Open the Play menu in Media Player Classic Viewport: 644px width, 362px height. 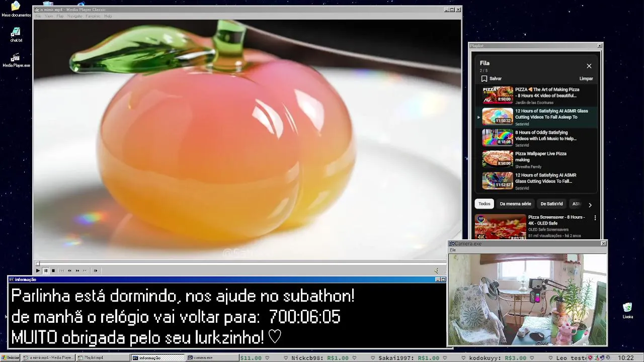60,16
